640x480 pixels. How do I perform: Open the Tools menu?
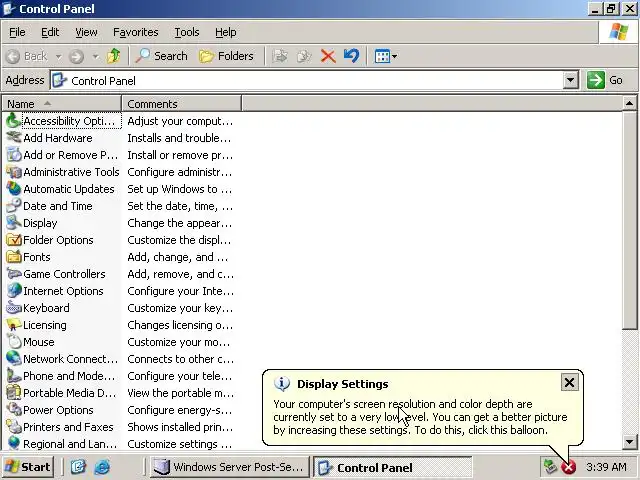click(187, 32)
